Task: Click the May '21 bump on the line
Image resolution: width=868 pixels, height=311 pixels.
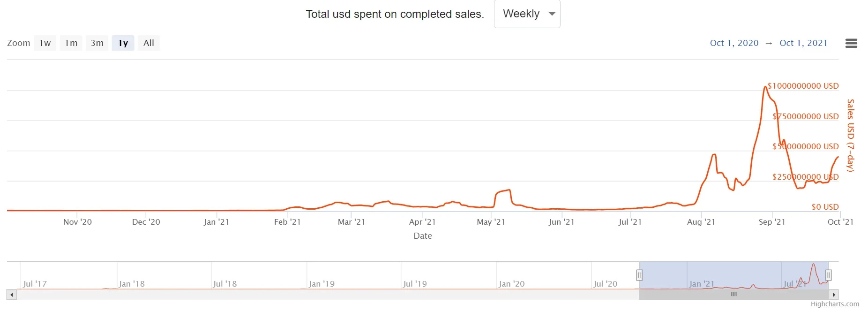Action: [x=503, y=191]
